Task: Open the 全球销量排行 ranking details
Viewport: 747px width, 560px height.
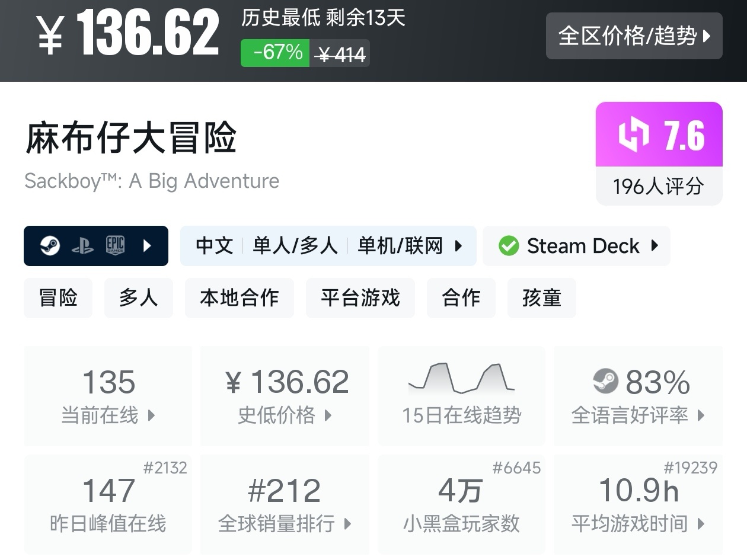Action: (x=285, y=504)
